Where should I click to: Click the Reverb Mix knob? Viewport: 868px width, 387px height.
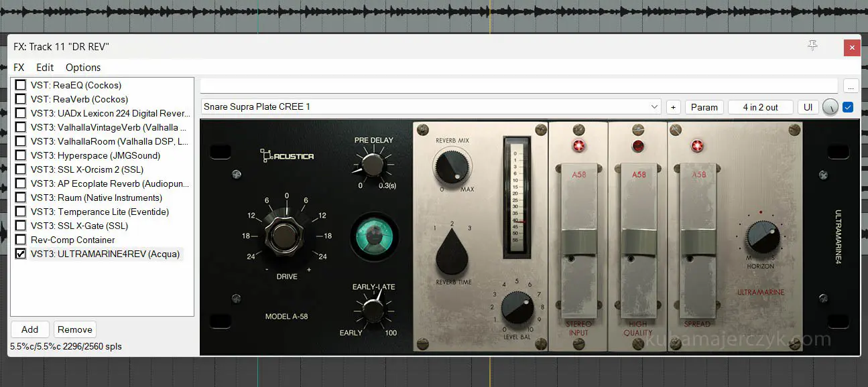pos(452,167)
